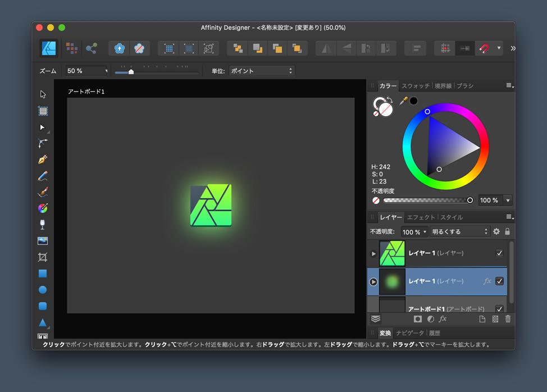Add new layer with page icon
The image size is (547, 392).
click(482, 319)
